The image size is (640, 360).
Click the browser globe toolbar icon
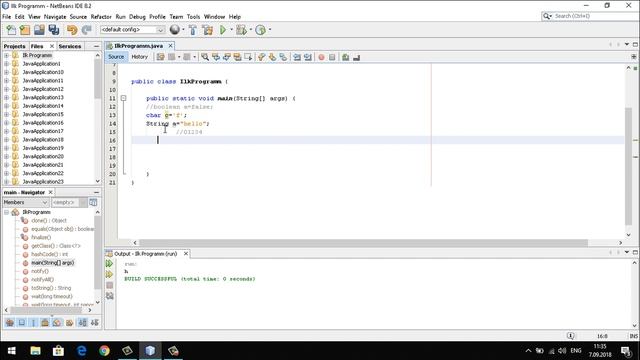[x=175, y=29]
